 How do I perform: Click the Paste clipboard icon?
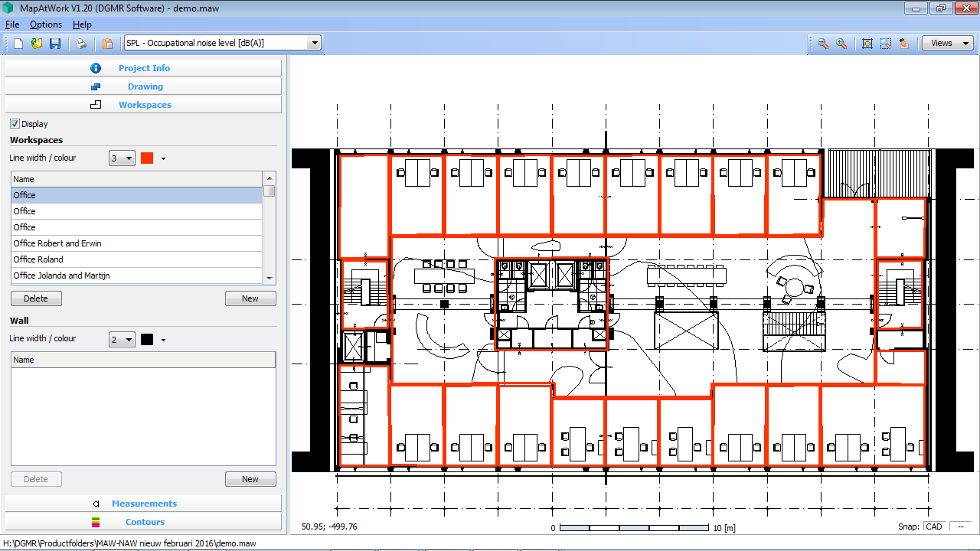(x=107, y=44)
